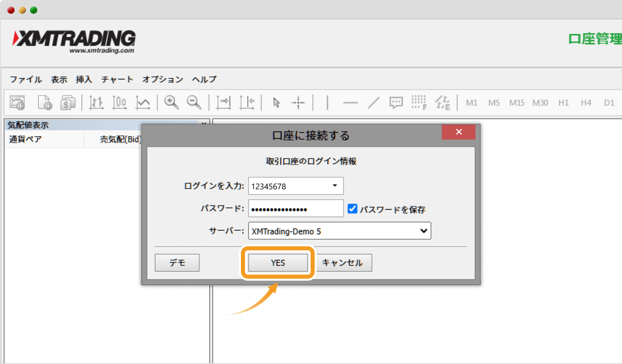Switch to candlestick chart display
The height and width of the screenshot is (364, 622).
[119, 103]
